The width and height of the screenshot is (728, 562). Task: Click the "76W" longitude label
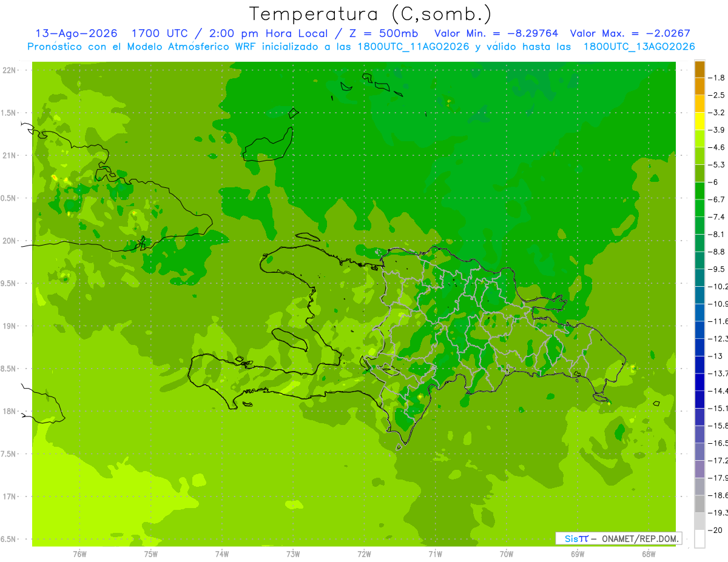click(x=79, y=554)
